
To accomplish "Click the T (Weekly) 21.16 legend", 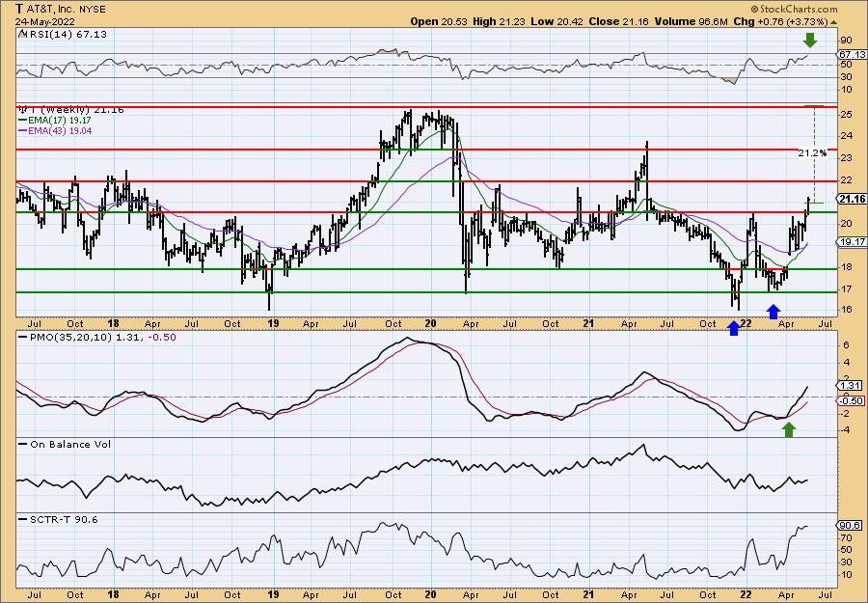I will (x=73, y=110).
